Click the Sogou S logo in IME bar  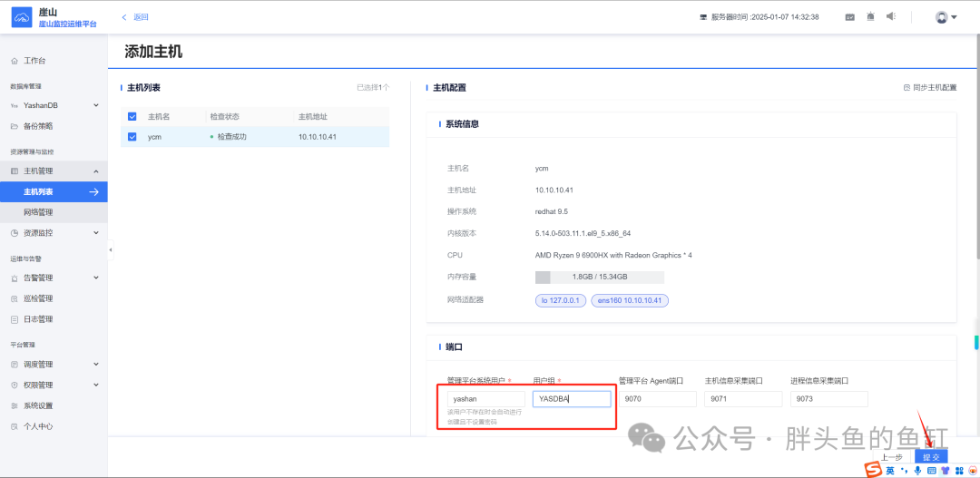tap(873, 469)
